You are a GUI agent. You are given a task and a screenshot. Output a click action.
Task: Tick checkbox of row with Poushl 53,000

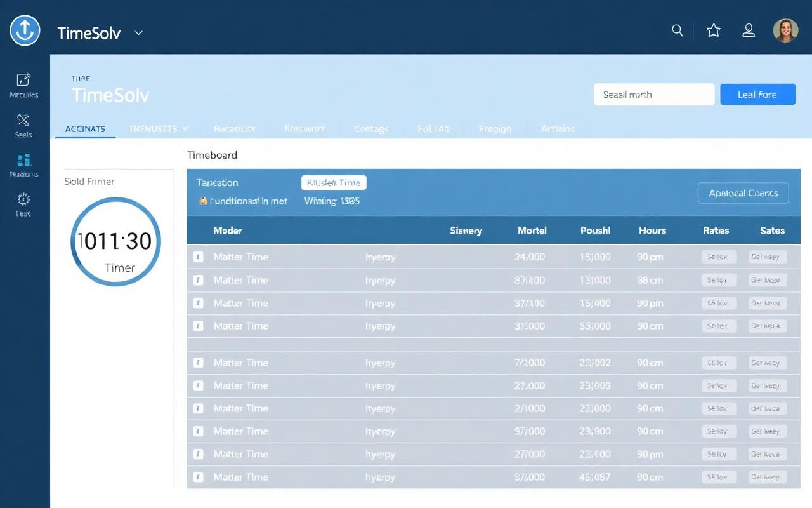point(198,326)
